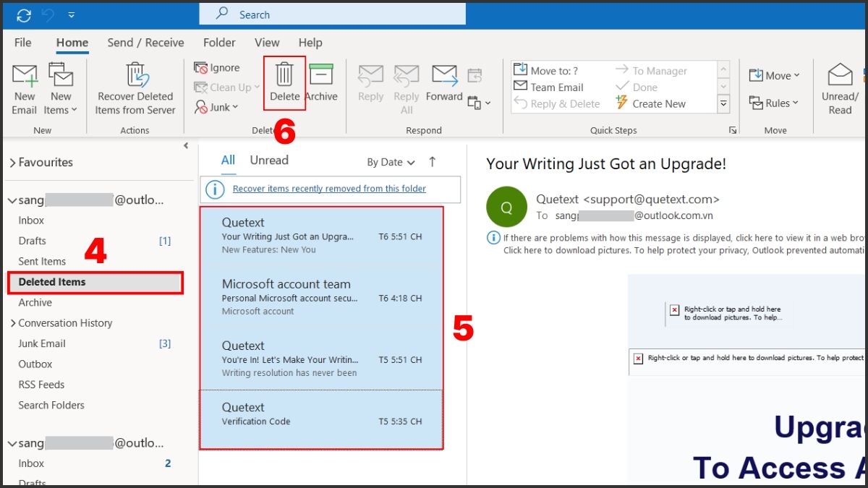Click the Ignore conversation icon

tap(201, 68)
